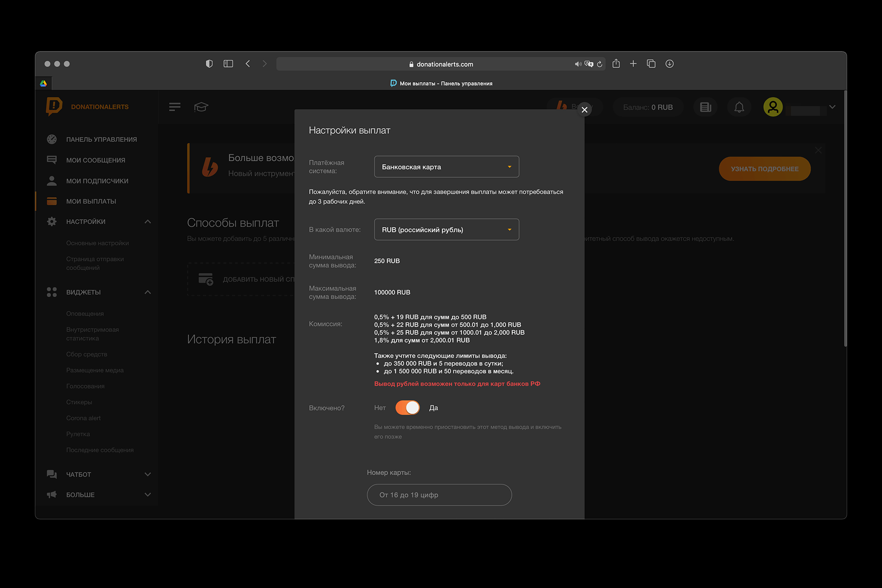Open the 'Corona alert' widget link
This screenshot has height=588, width=882.
[x=83, y=418]
